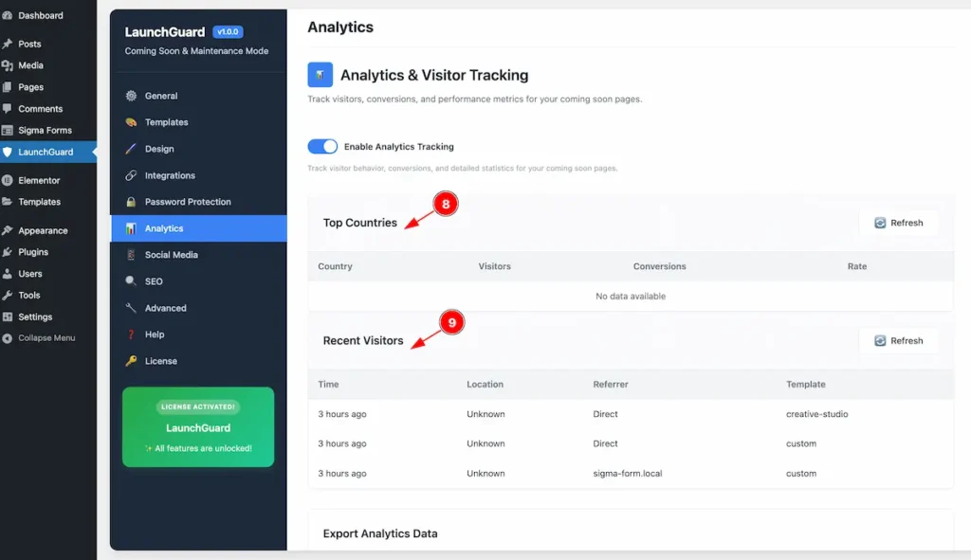This screenshot has height=560, width=971.
Task: Click the Dashboard icon in WordPress sidebar
Action: tap(8, 15)
